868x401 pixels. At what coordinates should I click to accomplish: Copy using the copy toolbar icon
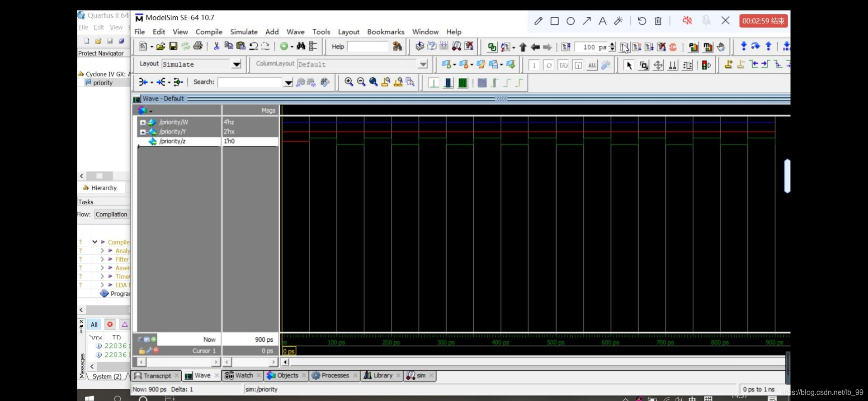click(229, 46)
